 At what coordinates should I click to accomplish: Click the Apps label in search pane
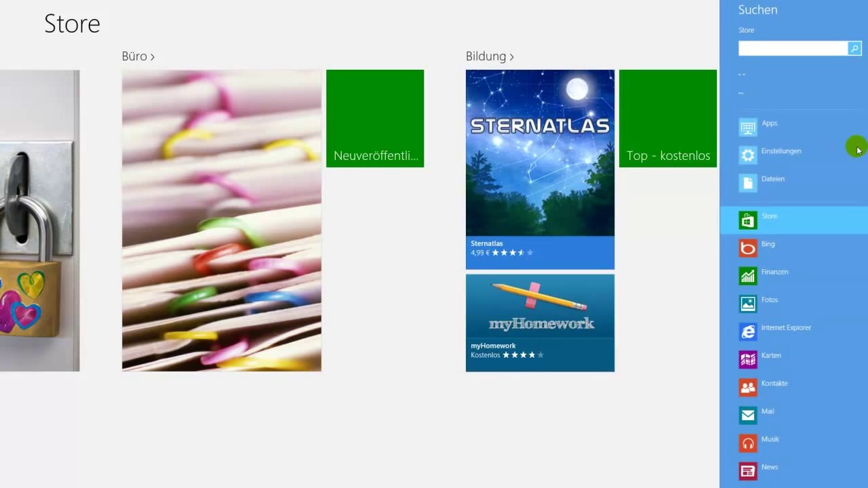(x=769, y=123)
